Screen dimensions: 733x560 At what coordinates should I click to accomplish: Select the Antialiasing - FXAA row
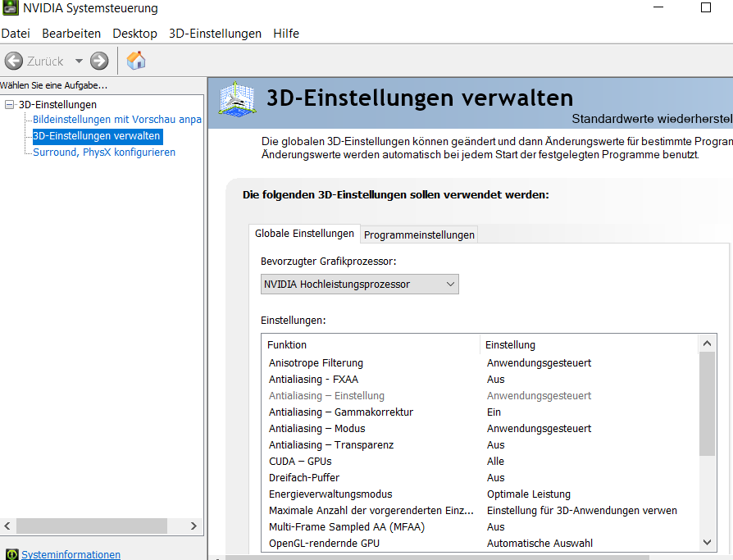[x=480, y=380]
